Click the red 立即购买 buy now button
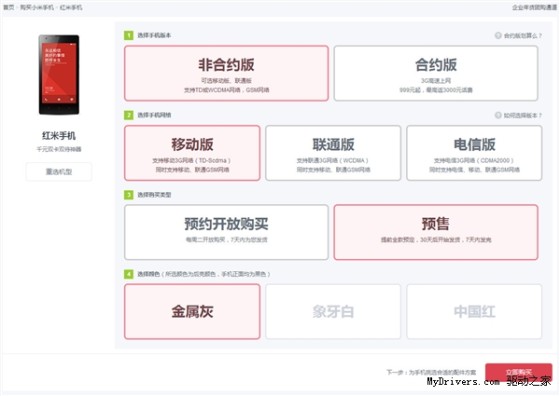 point(519,372)
